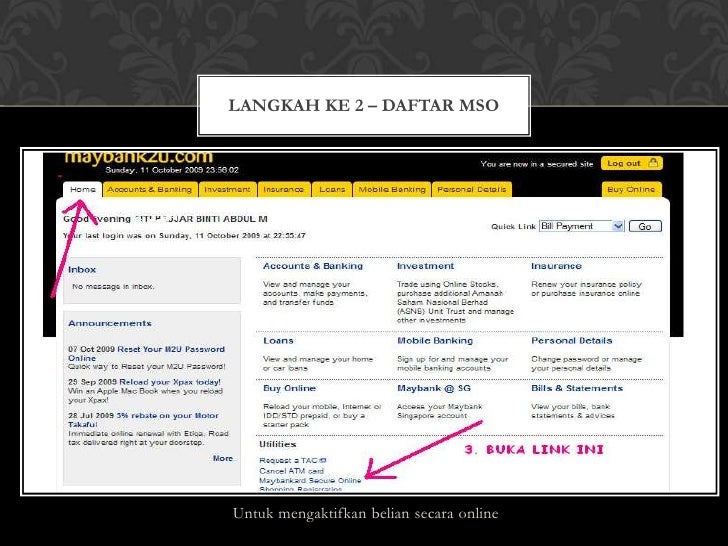
Task: Open the Insurance section heading link
Action: (556, 266)
